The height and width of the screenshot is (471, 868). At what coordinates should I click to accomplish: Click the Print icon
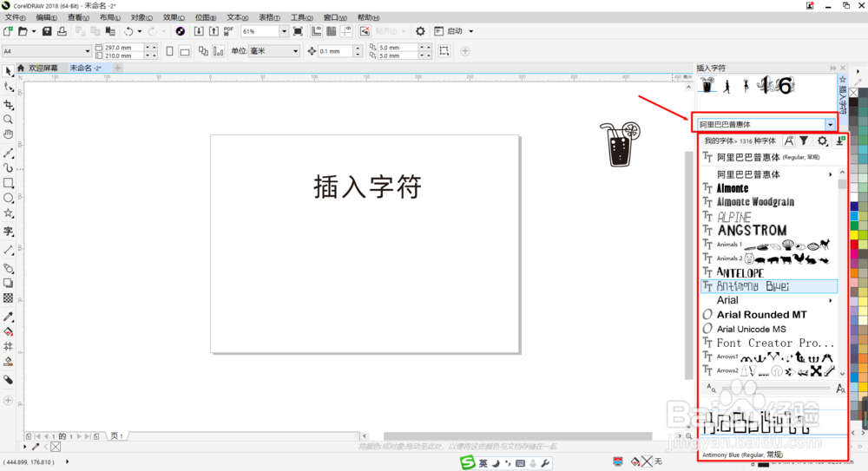click(62, 31)
